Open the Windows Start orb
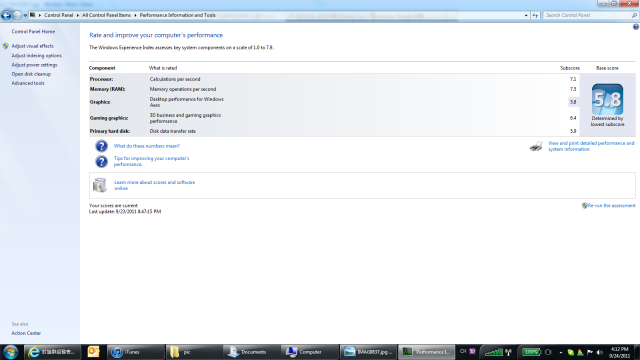Screen dimensions: 640x360 10,352
